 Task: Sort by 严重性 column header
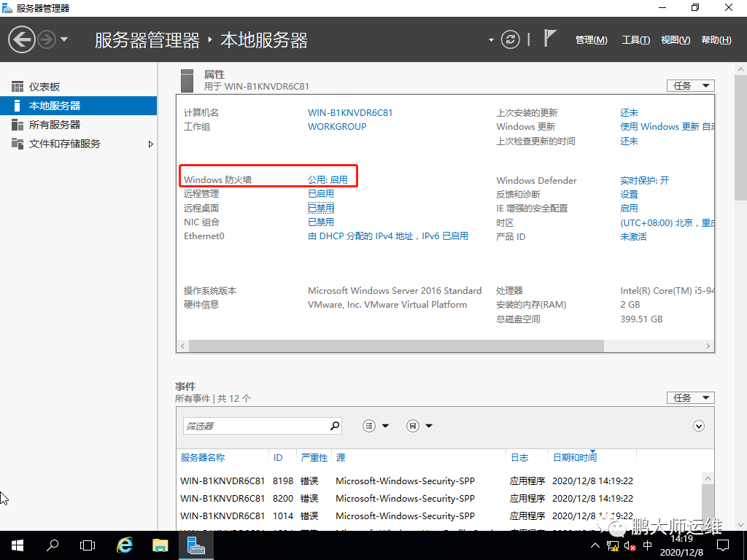pos(314,458)
